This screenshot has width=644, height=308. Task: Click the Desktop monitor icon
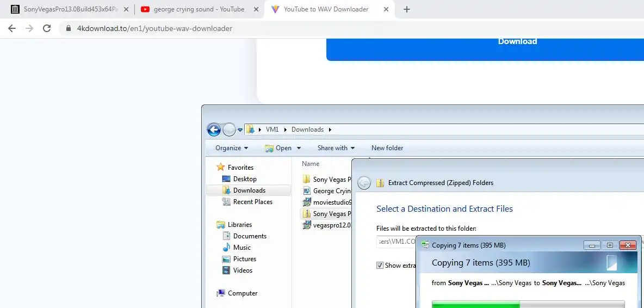226,178
